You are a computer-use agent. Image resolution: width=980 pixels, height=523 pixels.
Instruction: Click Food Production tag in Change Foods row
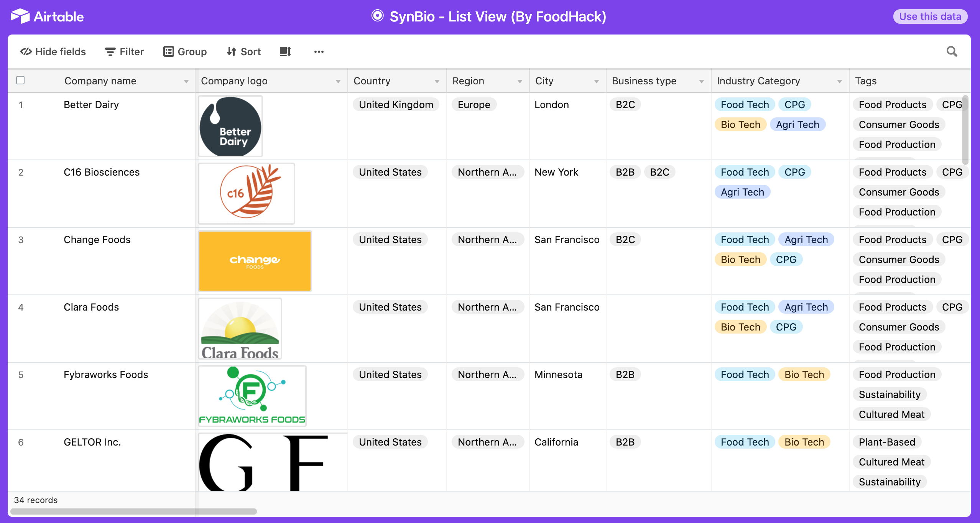pos(897,280)
